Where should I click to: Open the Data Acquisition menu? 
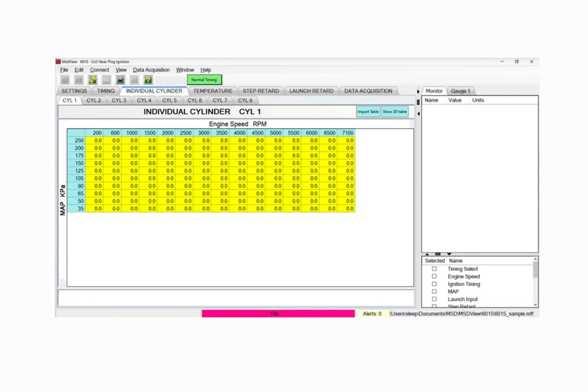coord(151,70)
